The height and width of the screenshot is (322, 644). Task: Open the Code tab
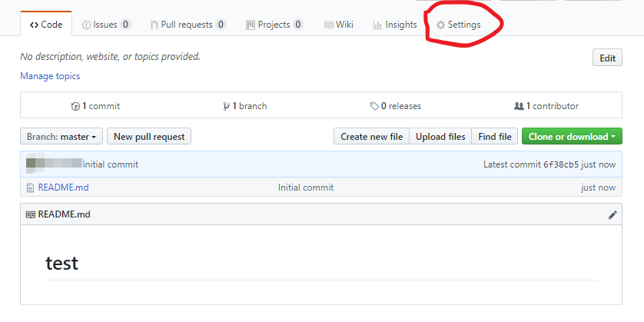[x=46, y=25]
